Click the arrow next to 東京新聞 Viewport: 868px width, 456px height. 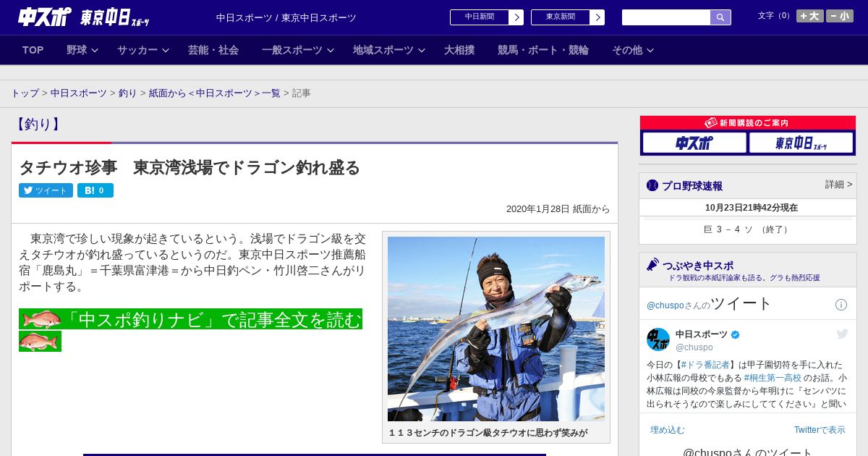click(x=597, y=17)
